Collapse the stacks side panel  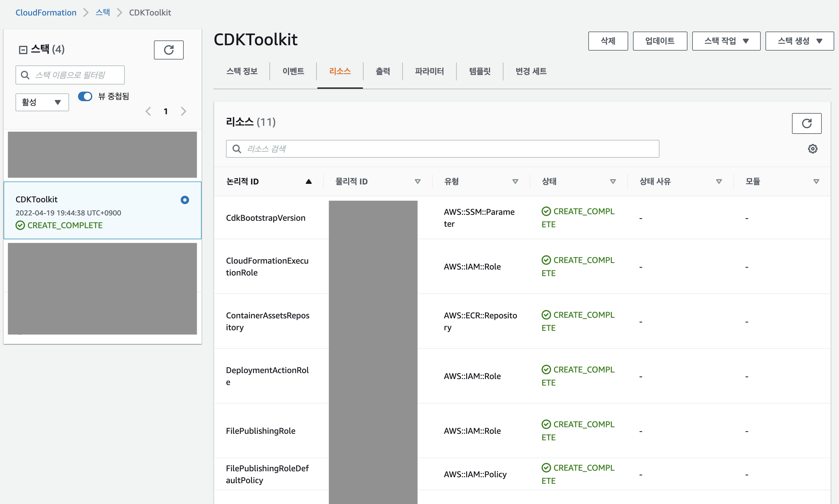[23, 50]
